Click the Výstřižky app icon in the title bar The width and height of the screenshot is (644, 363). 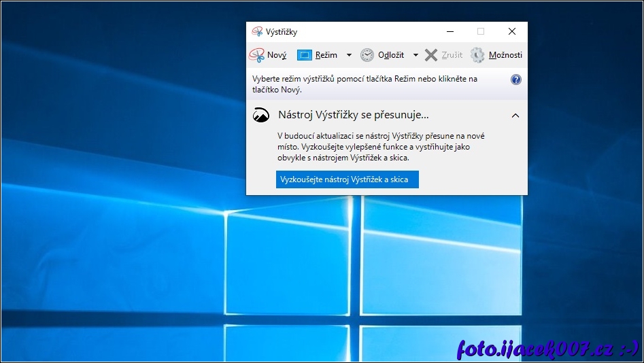257,31
